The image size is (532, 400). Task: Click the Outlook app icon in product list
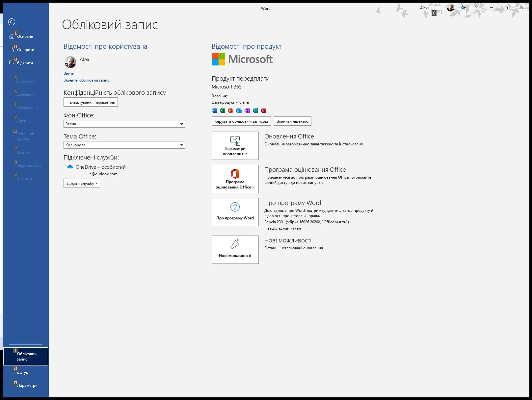pos(239,111)
